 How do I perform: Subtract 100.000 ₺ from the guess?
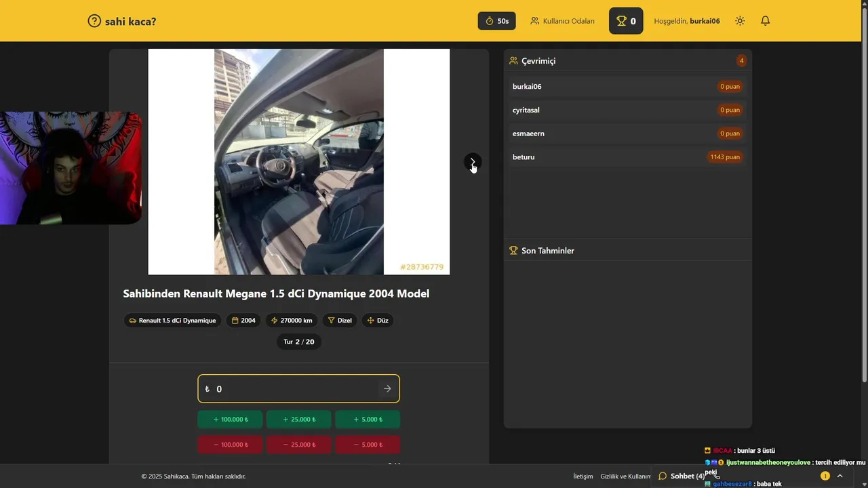pyautogui.click(x=231, y=445)
